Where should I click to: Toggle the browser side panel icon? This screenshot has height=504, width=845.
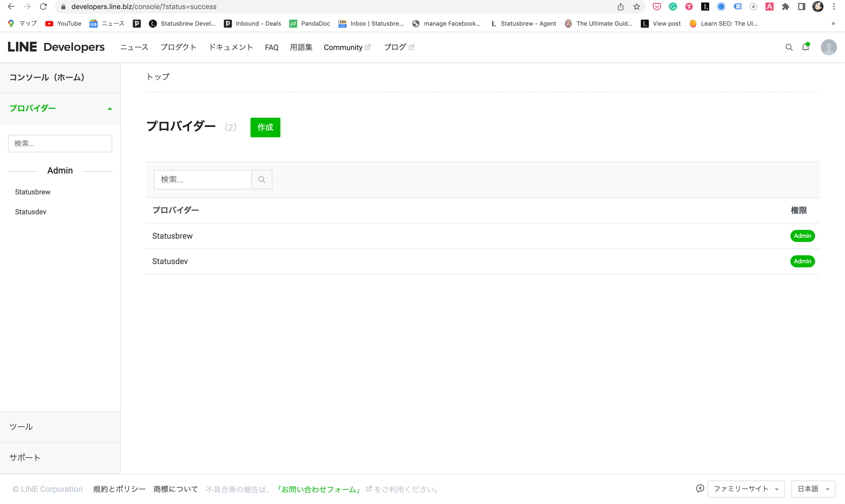coord(801,7)
